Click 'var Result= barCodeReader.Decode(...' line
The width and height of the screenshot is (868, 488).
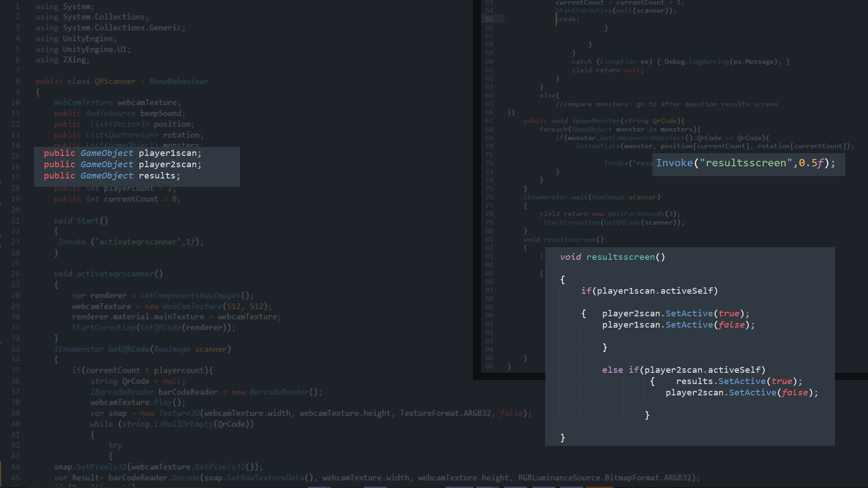377,478
